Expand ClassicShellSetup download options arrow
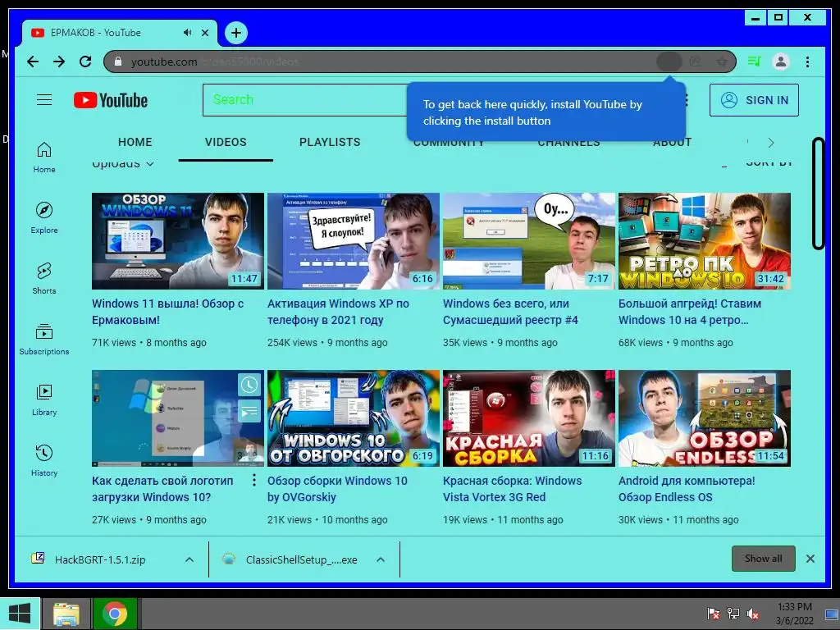840x630 pixels. 381,559
